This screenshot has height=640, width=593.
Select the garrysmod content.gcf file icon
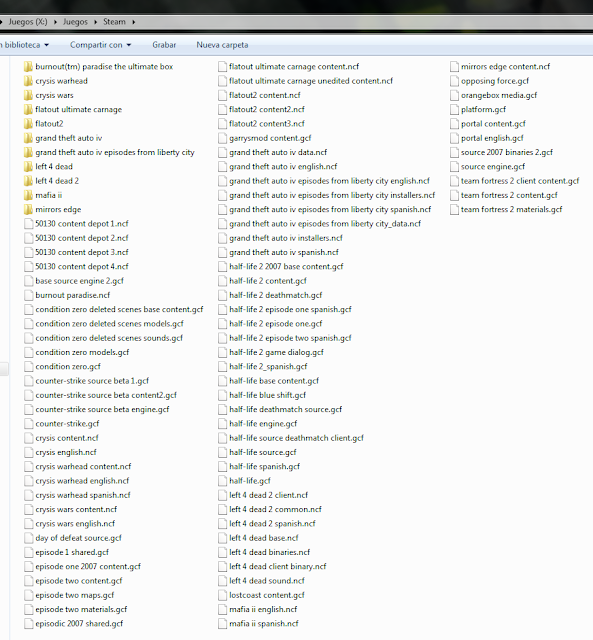point(222,138)
